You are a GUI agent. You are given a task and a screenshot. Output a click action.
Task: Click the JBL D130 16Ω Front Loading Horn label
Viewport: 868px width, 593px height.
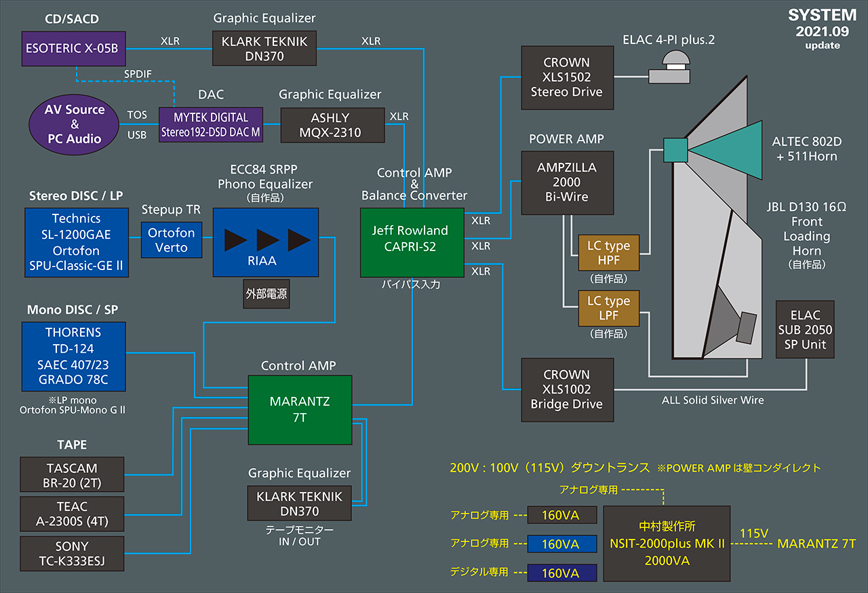click(806, 237)
